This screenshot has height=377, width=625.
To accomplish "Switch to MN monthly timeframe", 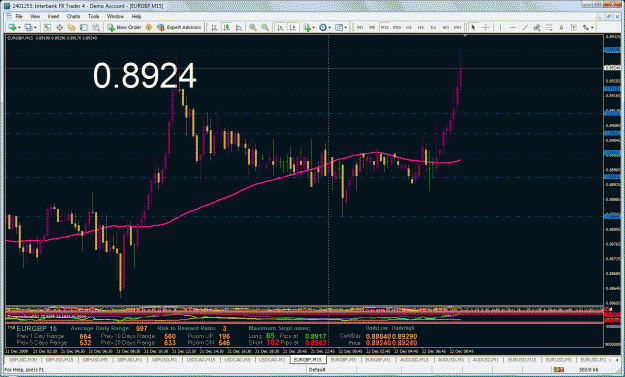I will 458,27.
